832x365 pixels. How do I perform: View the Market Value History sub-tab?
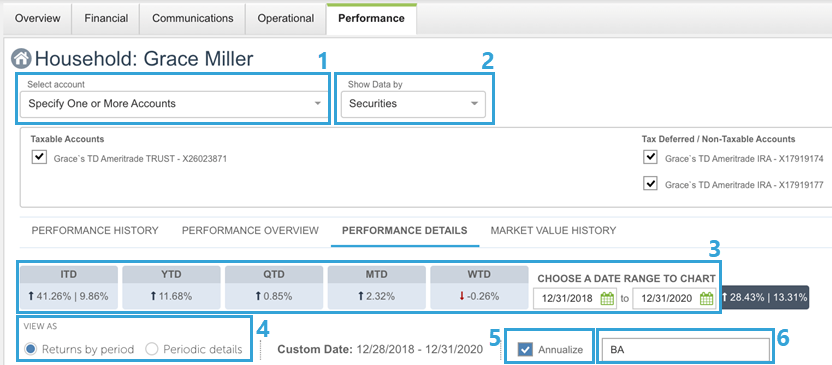553,230
